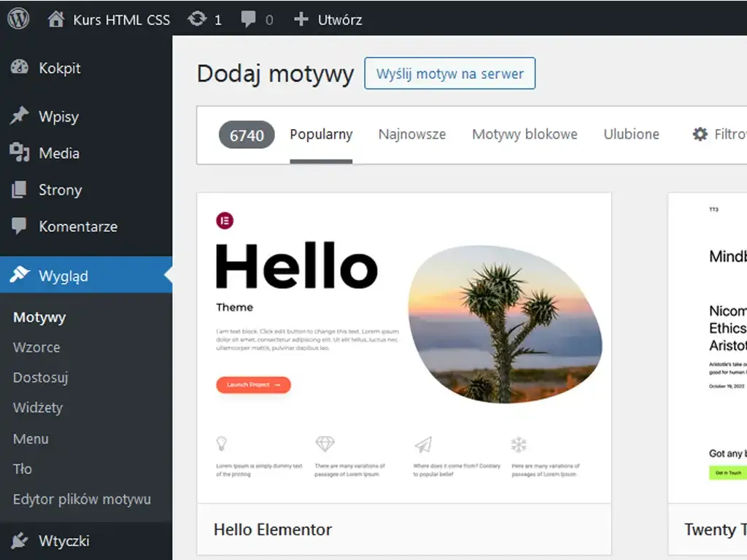Open the Najnowsze themes tab
747x560 pixels.
(411, 134)
